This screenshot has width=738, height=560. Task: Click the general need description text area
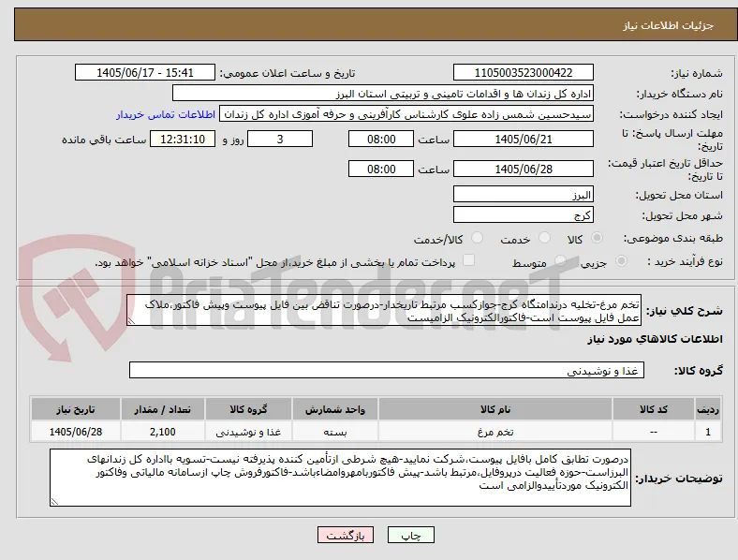pyautogui.click(x=384, y=311)
